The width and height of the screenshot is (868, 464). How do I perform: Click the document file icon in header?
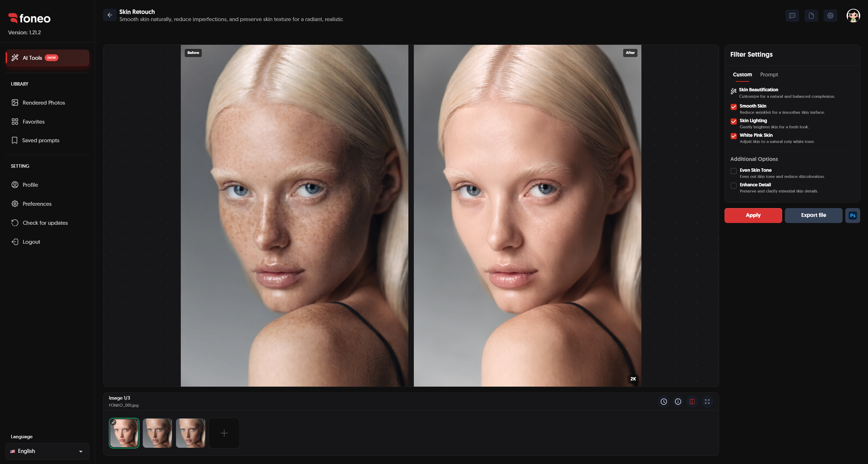pos(811,16)
